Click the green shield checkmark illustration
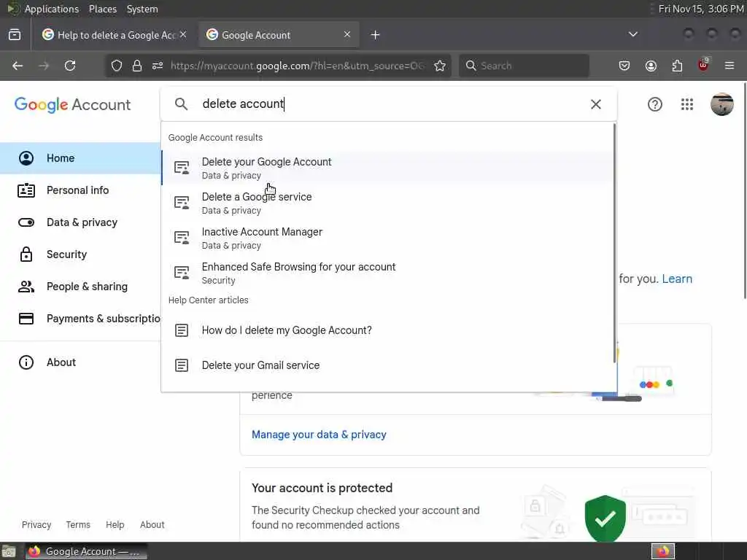Screen dimensions: 747x560 (x=605, y=518)
